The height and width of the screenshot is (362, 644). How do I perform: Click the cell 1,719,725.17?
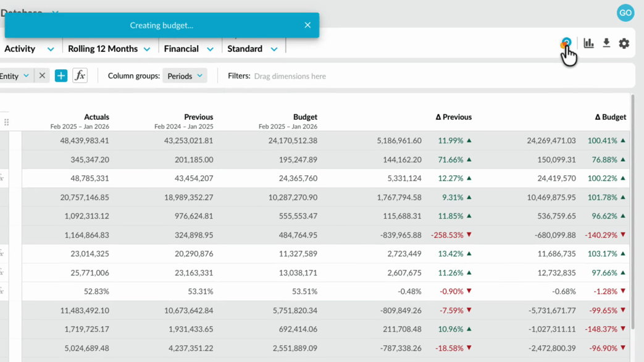click(x=86, y=329)
